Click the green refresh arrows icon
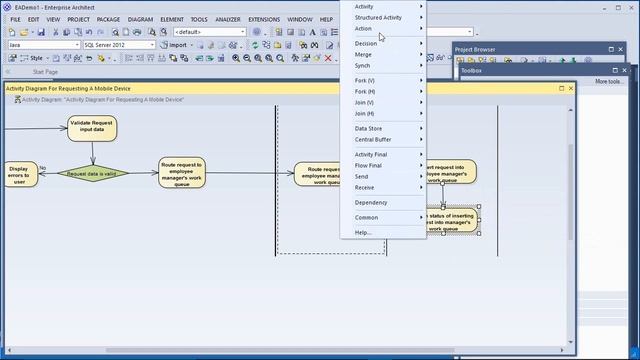This screenshot has width=640, height=360. coord(255,45)
